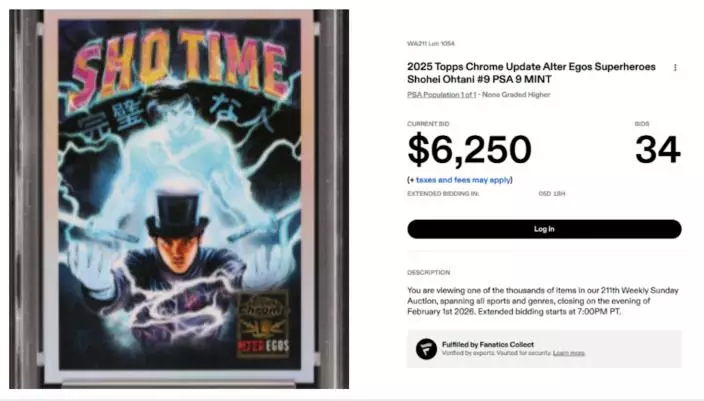This screenshot has width=704, height=401.
Task: Click the Alter Egos logo on the card
Action: [263, 324]
